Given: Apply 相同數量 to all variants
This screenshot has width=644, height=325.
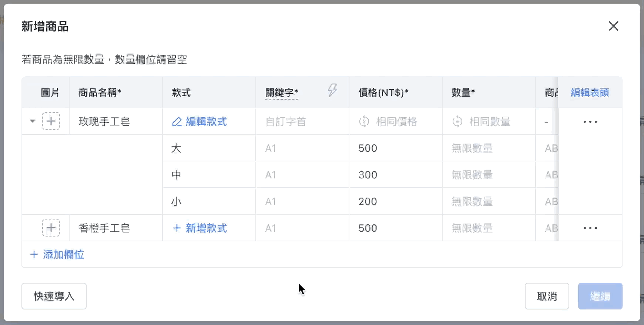Looking at the screenshot, I should point(482,121).
